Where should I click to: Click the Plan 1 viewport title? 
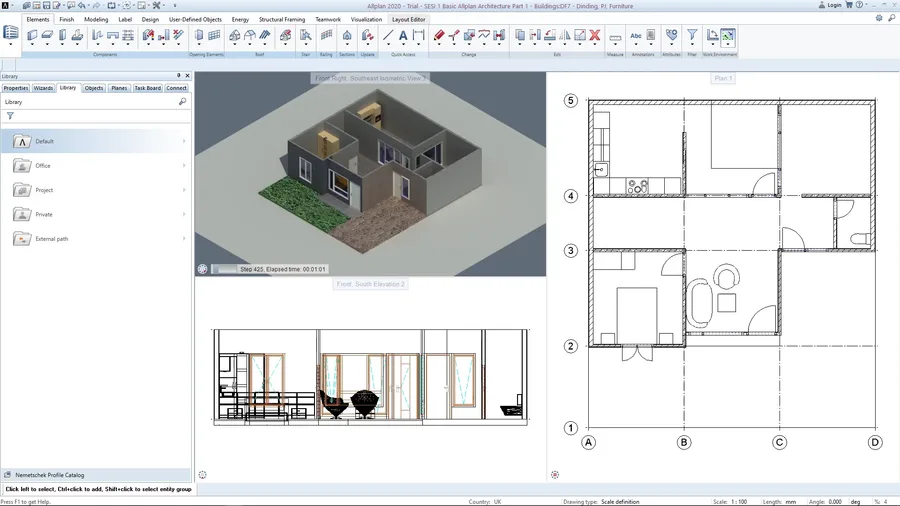coord(723,78)
